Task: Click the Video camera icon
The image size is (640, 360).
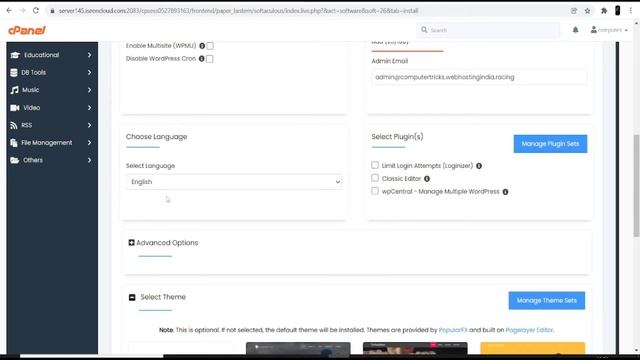Action: click(x=15, y=108)
